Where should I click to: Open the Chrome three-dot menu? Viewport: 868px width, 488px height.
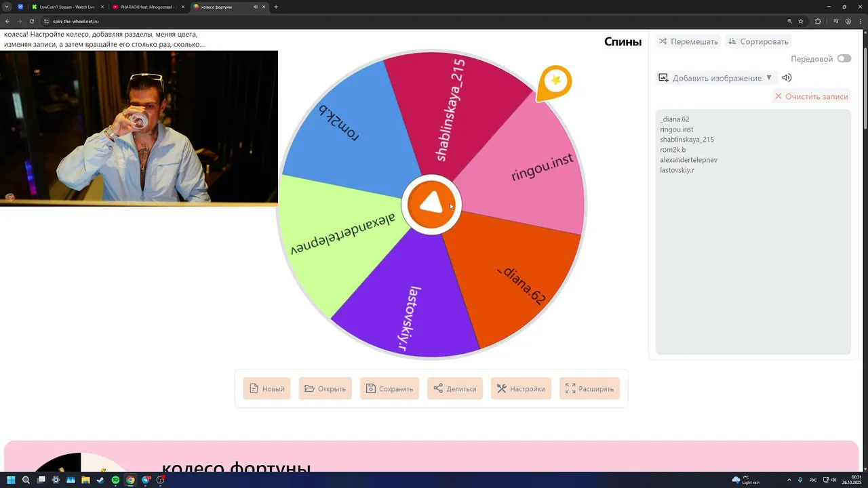tap(861, 21)
